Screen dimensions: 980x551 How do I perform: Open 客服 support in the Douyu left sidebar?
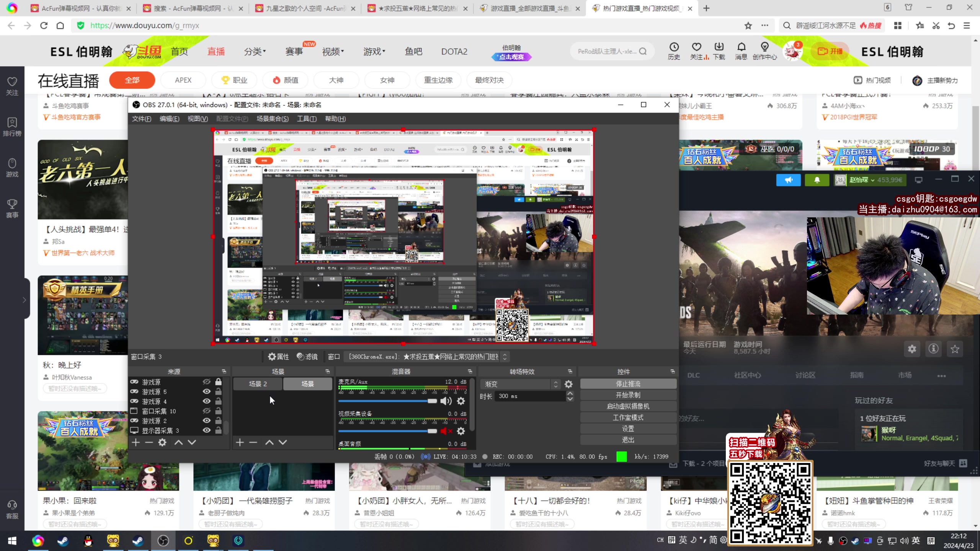(12, 510)
